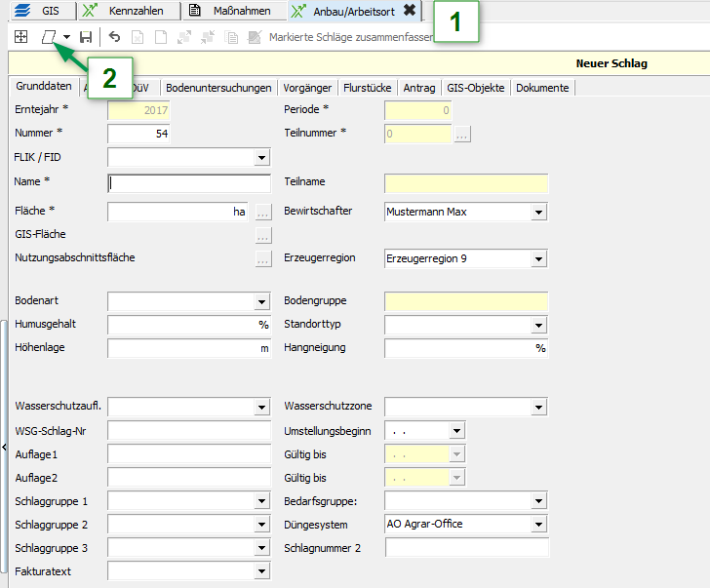This screenshot has width=710, height=588.
Task: Expand the FLIK / FID dropdown
Action: point(261,157)
